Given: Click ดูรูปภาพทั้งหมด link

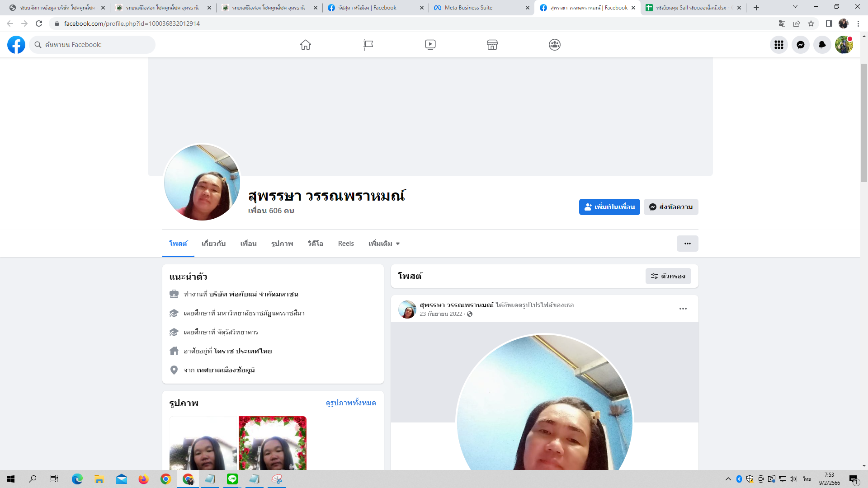Looking at the screenshot, I should click(x=351, y=403).
